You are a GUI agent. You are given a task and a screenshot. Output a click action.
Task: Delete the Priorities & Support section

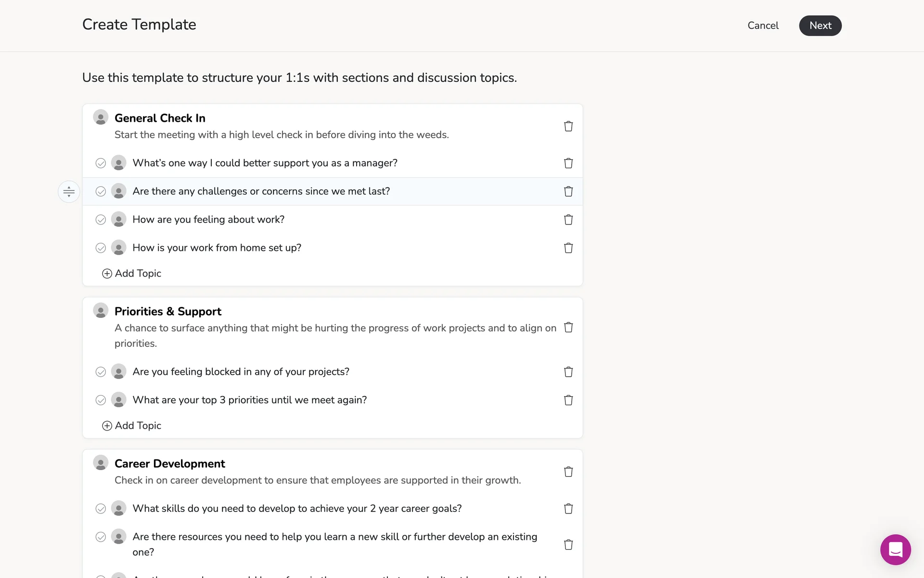pos(568,328)
